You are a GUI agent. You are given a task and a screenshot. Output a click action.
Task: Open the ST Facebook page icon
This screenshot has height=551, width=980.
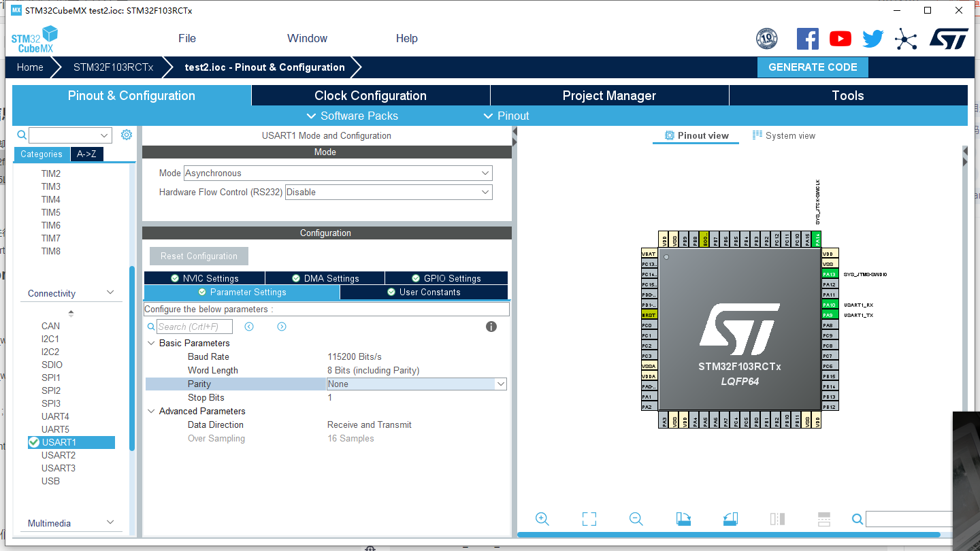click(808, 39)
